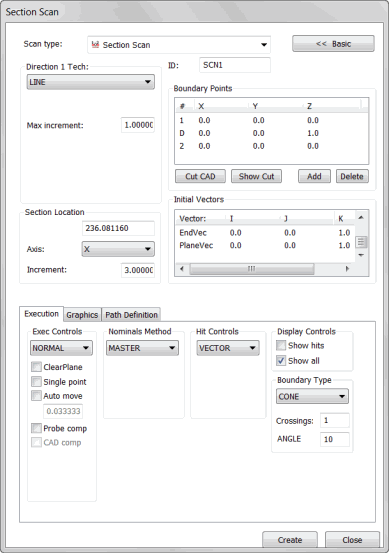The height and width of the screenshot is (553, 389).
Task: Select boundary point row 1
Action: coord(271,120)
